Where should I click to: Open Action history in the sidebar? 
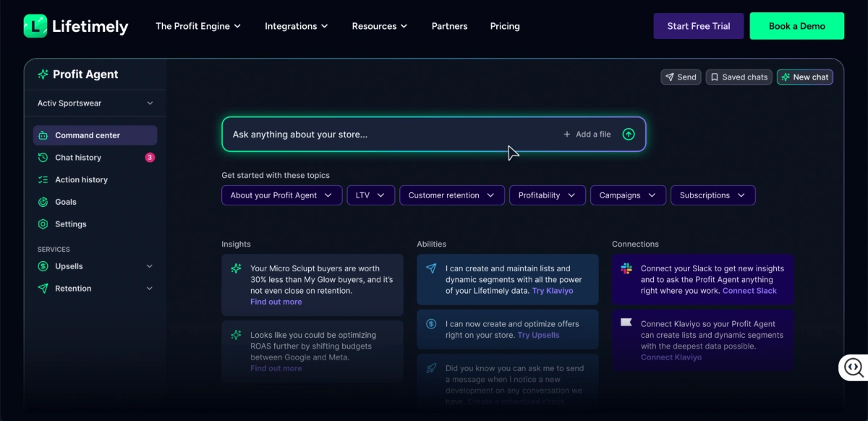coord(95,179)
